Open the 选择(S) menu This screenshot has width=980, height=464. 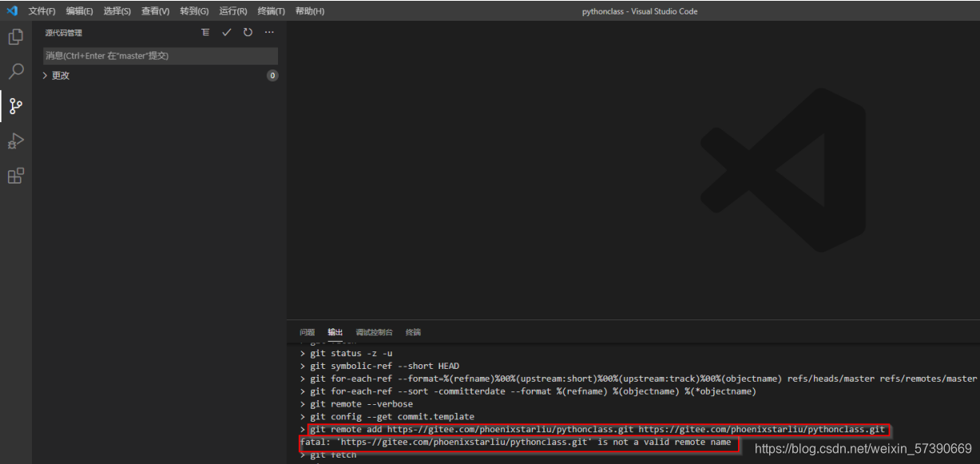pos(117,11)
